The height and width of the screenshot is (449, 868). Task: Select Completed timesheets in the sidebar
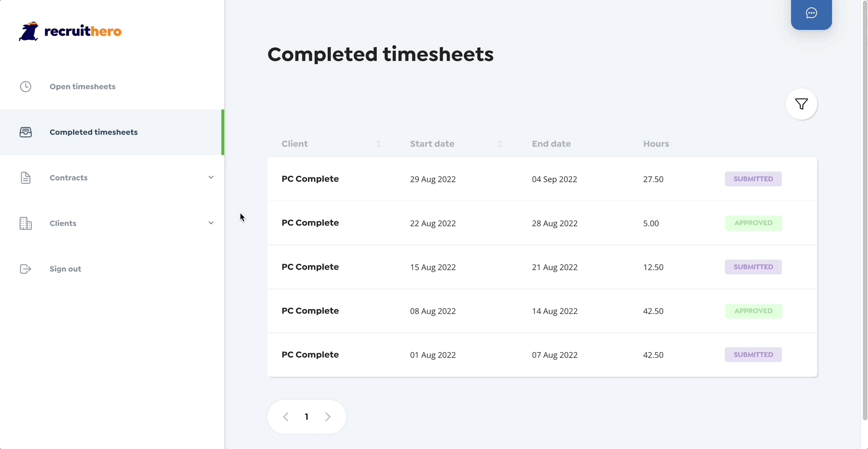(94, 132)
